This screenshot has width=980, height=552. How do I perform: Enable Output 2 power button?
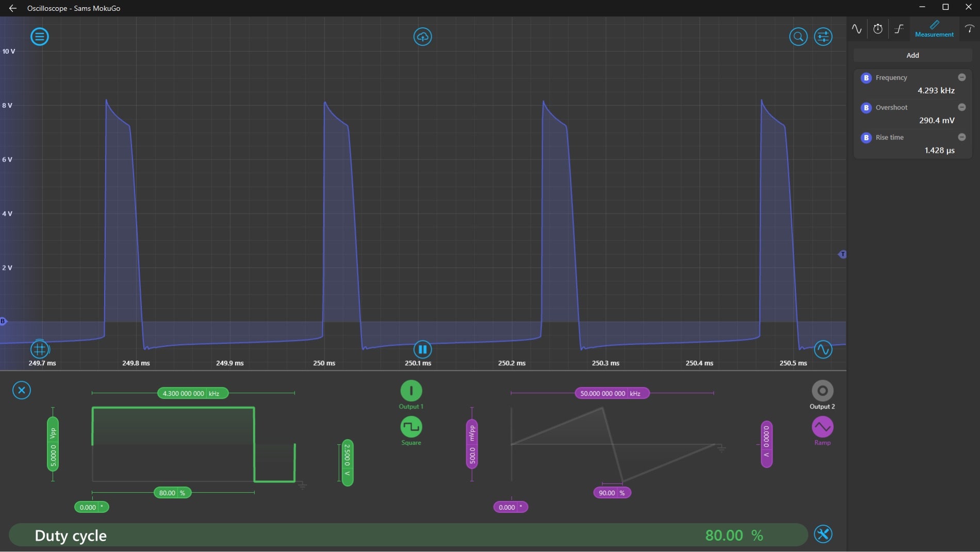822,391
